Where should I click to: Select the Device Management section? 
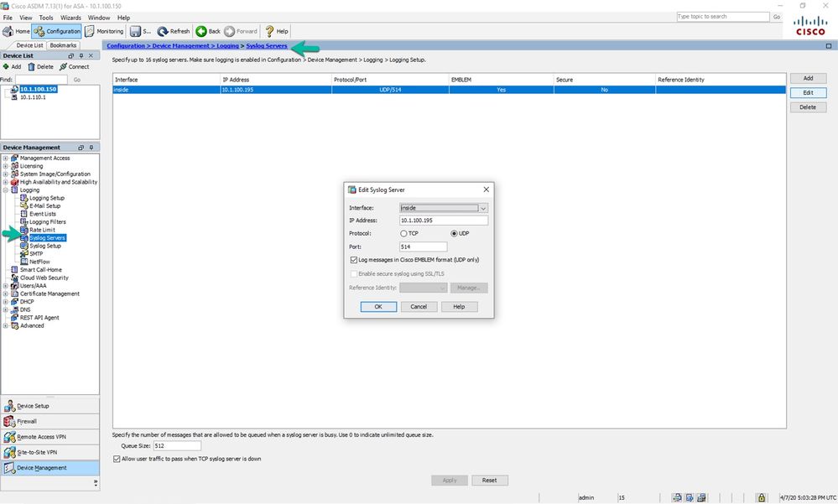(50, 468)
